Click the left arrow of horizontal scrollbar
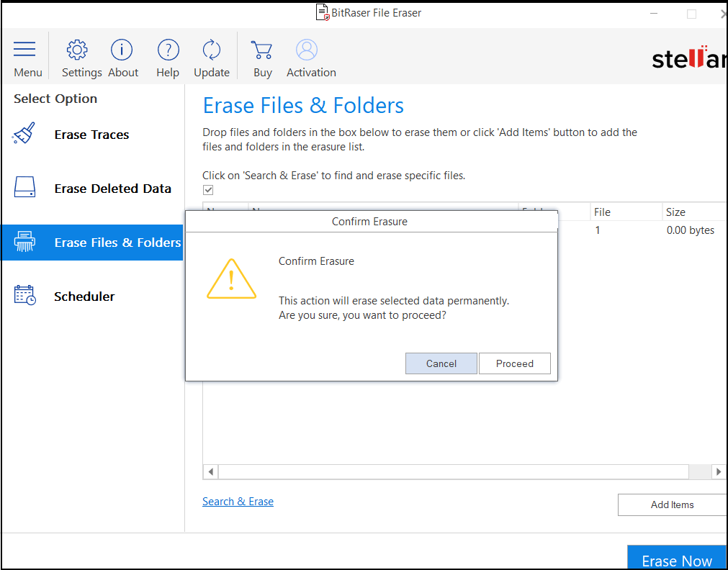The height and width of the screenshot is (570, 728). point(210,472)
